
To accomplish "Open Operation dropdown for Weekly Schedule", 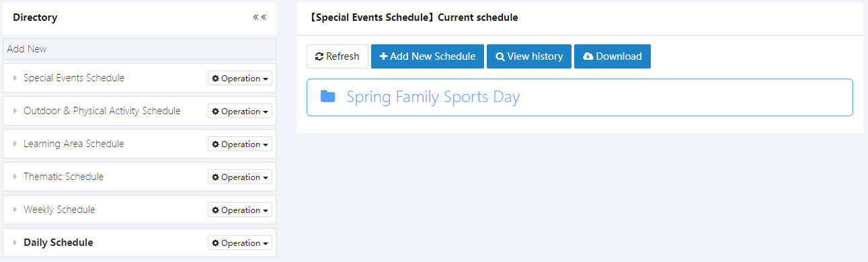I will [240, 210].
